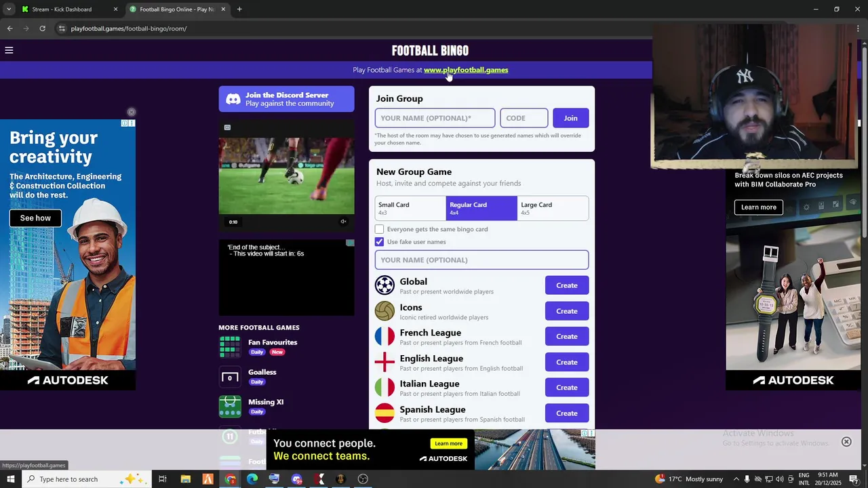Open the clock and date panel
Image resolution: width=868 pixels, height=488 pixels.
click(x=827, y=479)
